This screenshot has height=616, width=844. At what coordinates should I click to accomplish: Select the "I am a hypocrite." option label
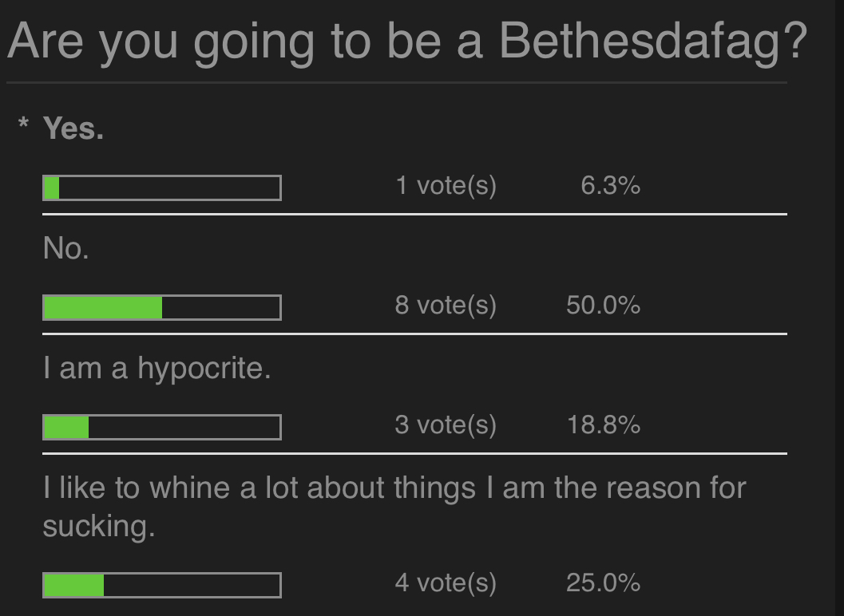[x=157, y=369]
